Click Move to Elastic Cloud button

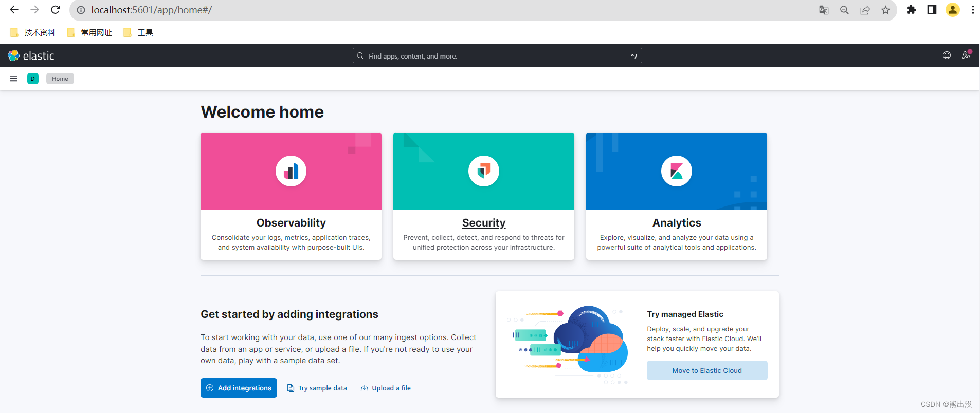click(707, 370)
